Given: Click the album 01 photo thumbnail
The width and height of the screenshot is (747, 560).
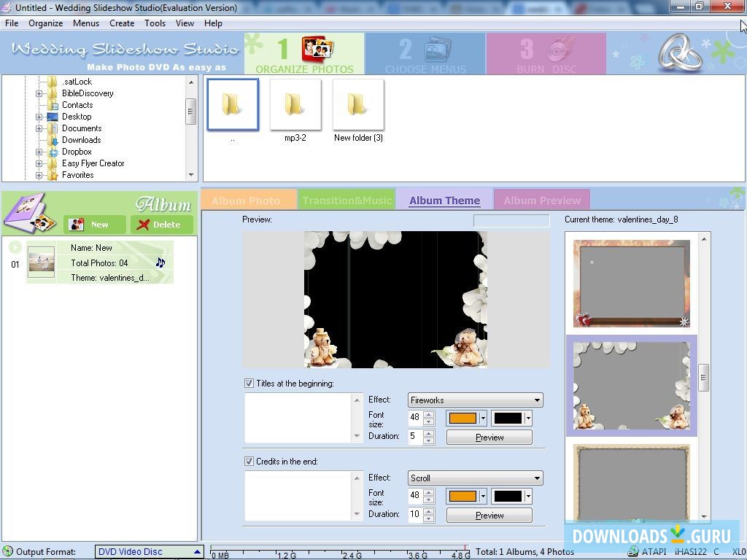Looking at the screenshot, I should tap(42, 262).
